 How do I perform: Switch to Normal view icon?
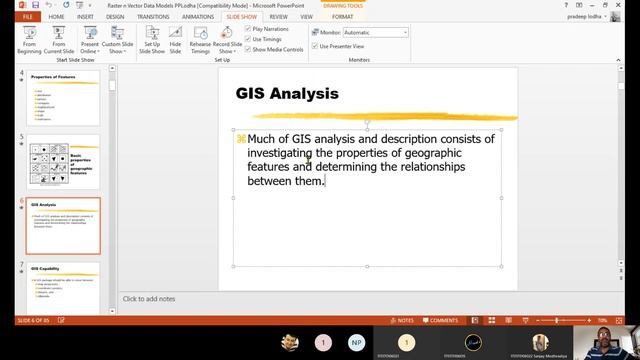pyautogui.click(x=475, y=320)
